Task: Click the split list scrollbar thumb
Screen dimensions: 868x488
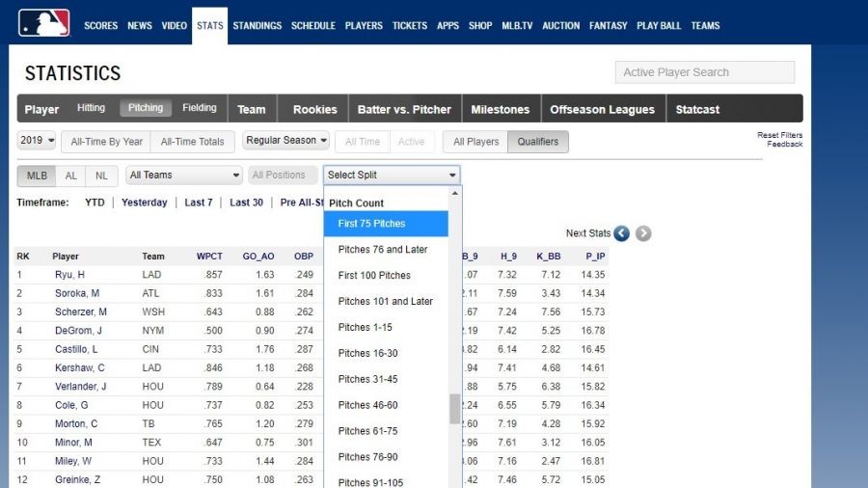Action: (454, 409)
